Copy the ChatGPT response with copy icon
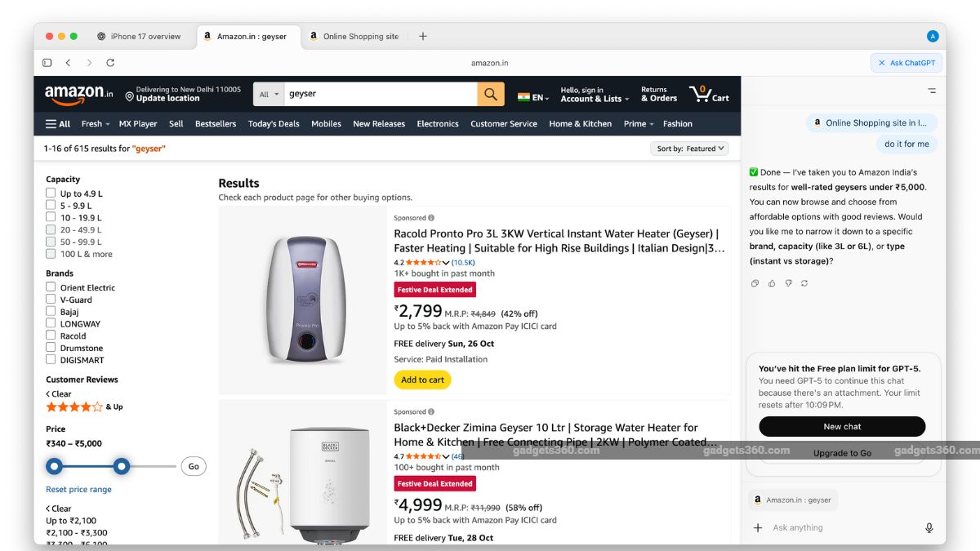The image size is (980, 551). [755, 283]
